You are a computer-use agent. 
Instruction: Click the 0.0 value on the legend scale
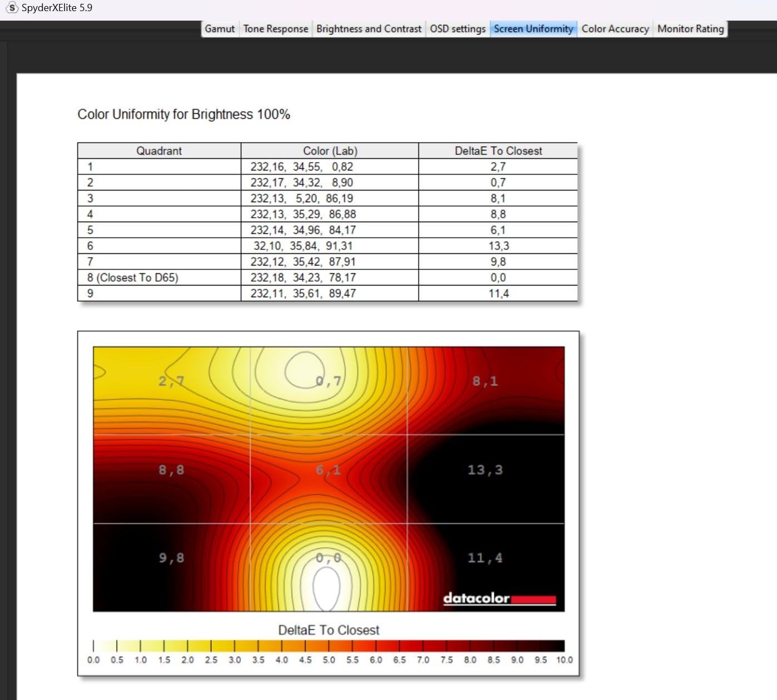coord(93,660)
